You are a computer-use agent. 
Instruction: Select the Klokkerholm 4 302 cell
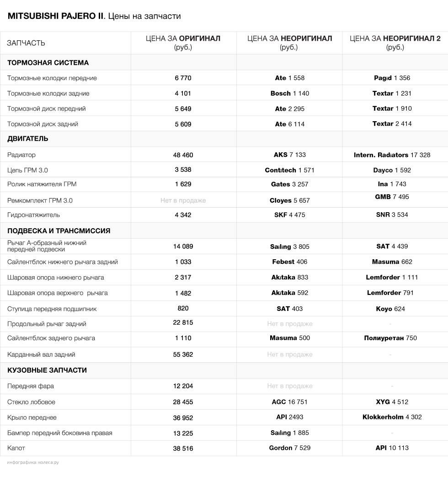[392, 417]
